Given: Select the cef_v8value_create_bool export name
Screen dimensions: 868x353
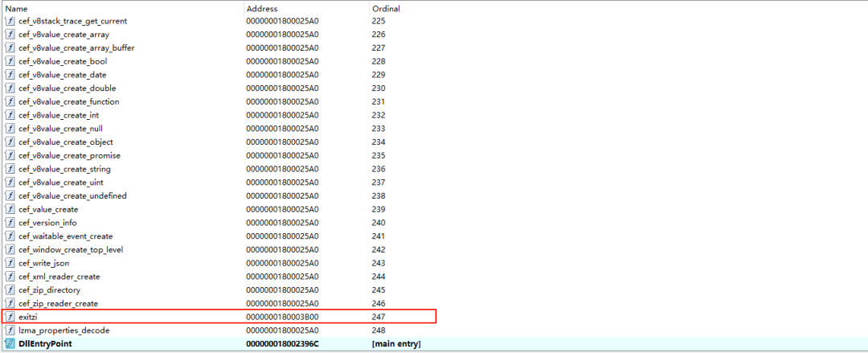Looking at the screenshot, I should pos(63,61).
